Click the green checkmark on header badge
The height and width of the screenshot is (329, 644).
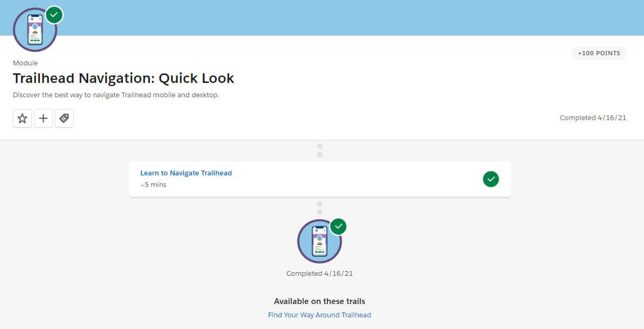pyautogui.click(x=54, y=15)
